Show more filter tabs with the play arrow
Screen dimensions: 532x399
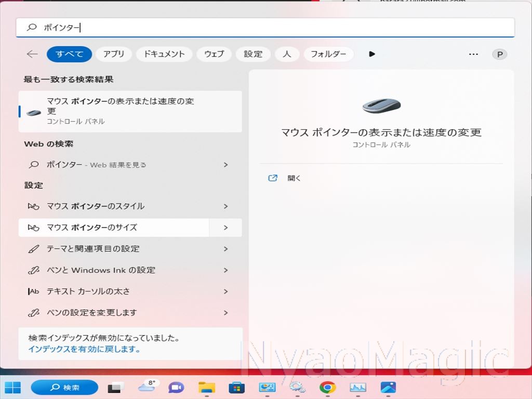(x=372, y=54)
